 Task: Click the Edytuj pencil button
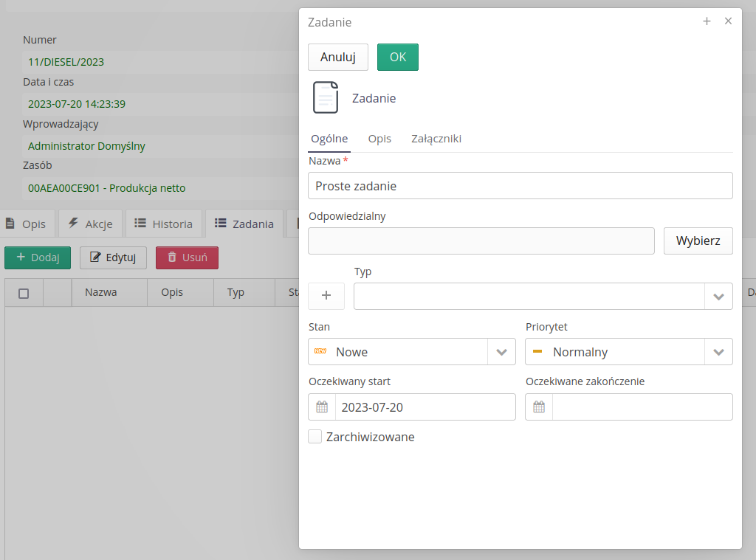click(113, 257)
